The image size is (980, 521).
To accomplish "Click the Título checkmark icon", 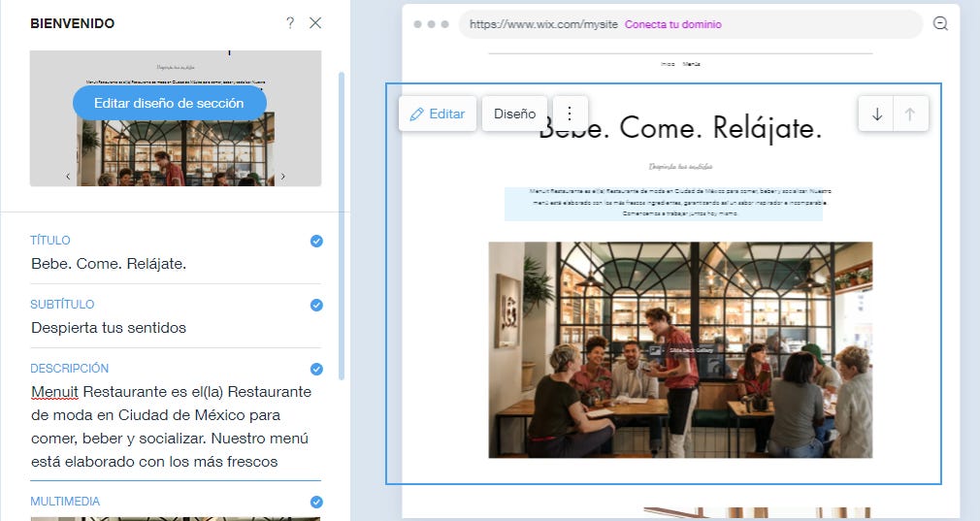I will coord(317,242).
